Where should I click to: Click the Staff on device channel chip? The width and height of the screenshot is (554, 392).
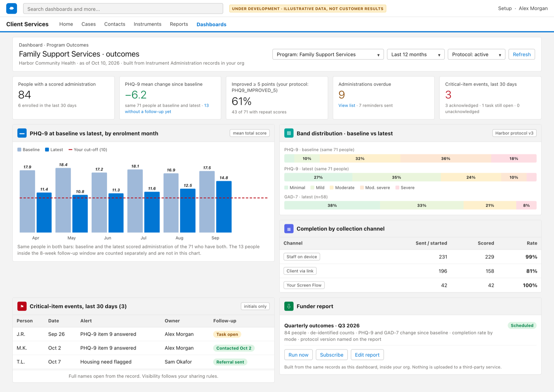click(x=302, y=257)
